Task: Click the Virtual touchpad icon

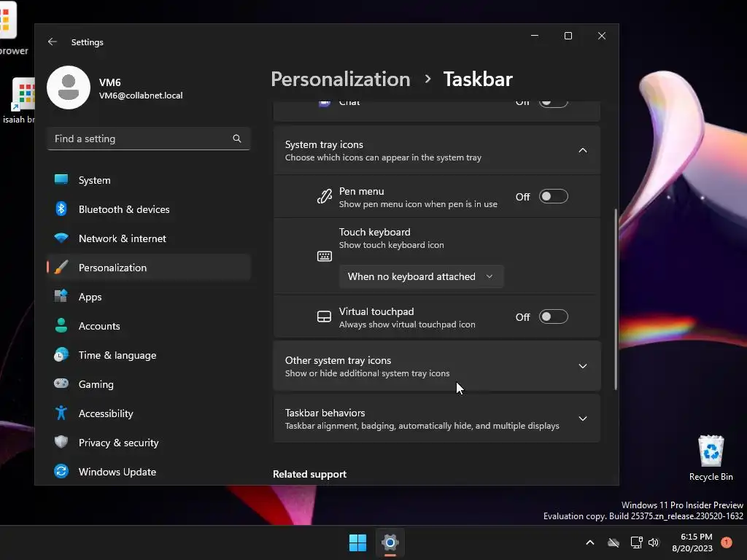Action: [324, 316]
